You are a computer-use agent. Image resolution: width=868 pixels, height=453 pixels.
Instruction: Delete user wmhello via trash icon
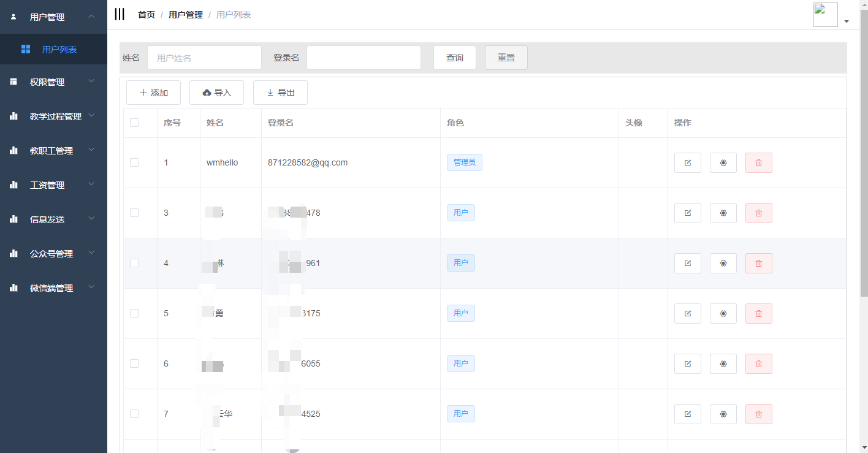click(759, 162)
